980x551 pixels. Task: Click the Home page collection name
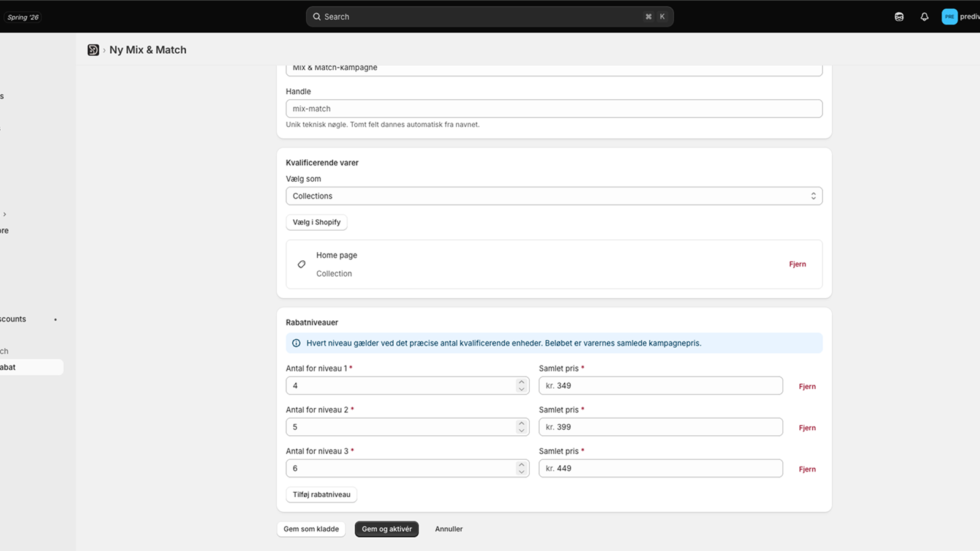click(x=337, y=255)
